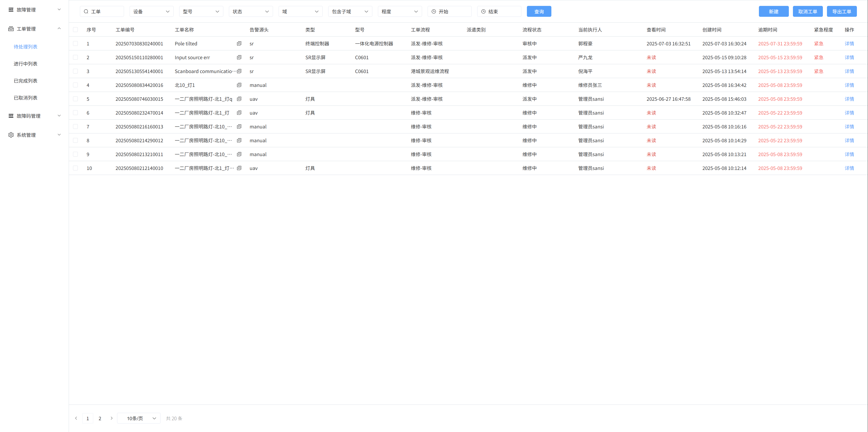This screenshot has height=432, width=868.
Task: Open 详情 for 北10_灯1 row
Action: [849, 85]
